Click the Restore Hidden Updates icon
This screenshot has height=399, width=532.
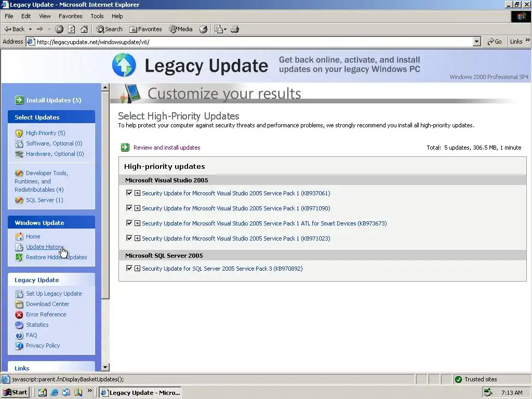(19, 257)
